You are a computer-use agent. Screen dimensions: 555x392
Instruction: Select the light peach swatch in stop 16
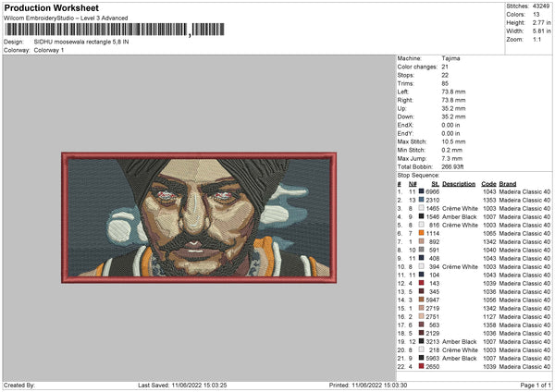coord(421,316)
